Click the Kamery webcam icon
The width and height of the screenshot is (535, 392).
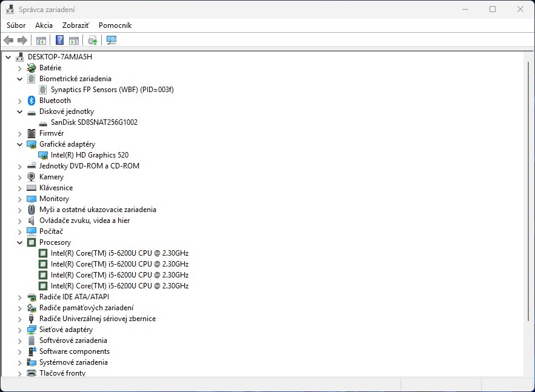pyautogui.click(x=32, y=177)
